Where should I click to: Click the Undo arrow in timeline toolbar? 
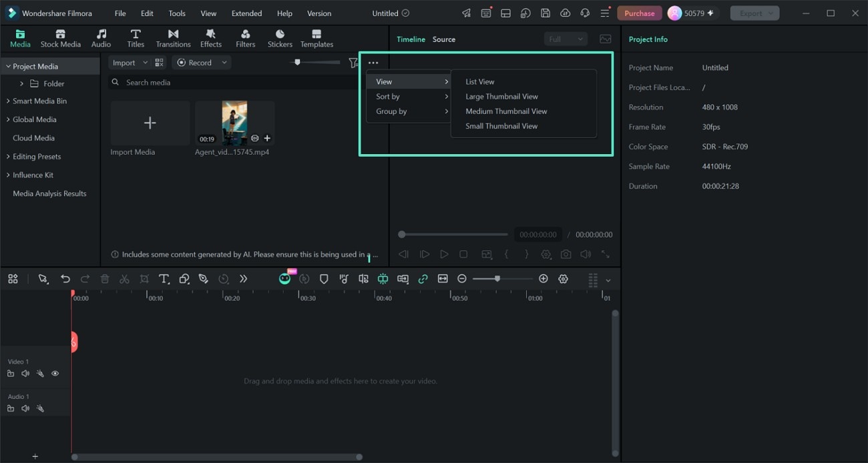65,279
